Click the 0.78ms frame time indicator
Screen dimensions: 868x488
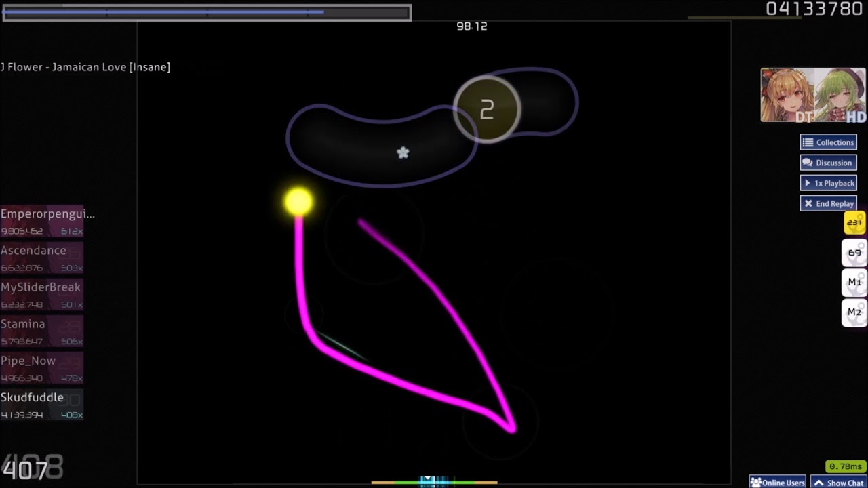(x=845, y=466)
